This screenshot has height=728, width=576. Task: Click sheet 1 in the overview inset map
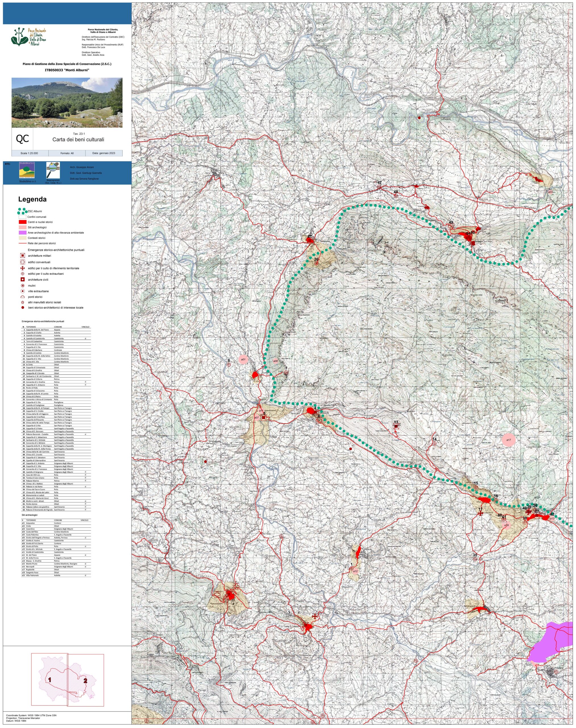coord(49,680)
